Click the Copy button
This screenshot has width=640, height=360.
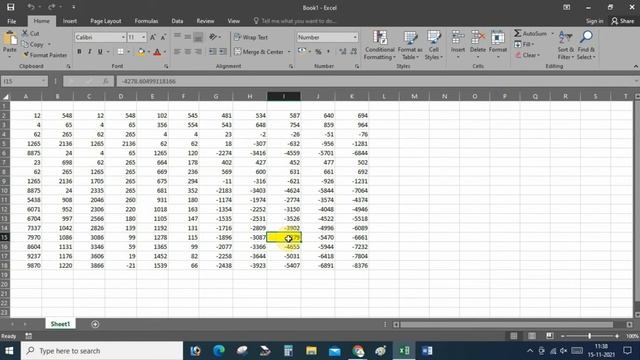coord(33,44)
